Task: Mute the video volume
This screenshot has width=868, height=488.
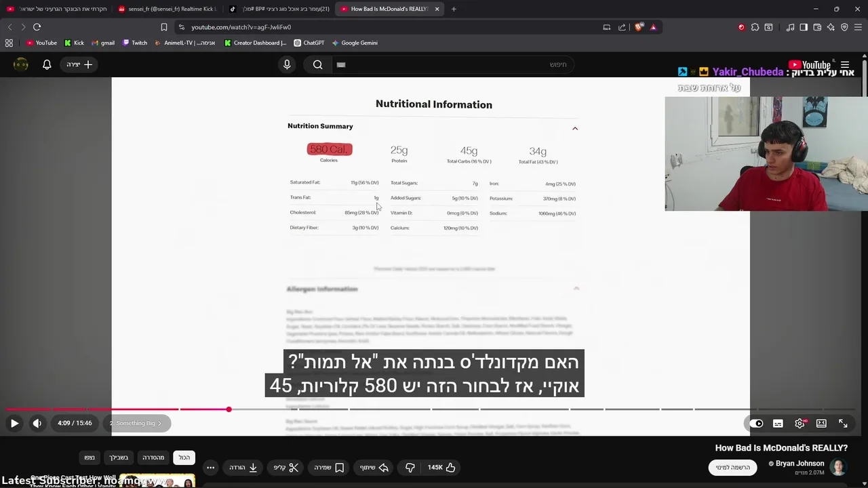Action: [x=37, y=424]
